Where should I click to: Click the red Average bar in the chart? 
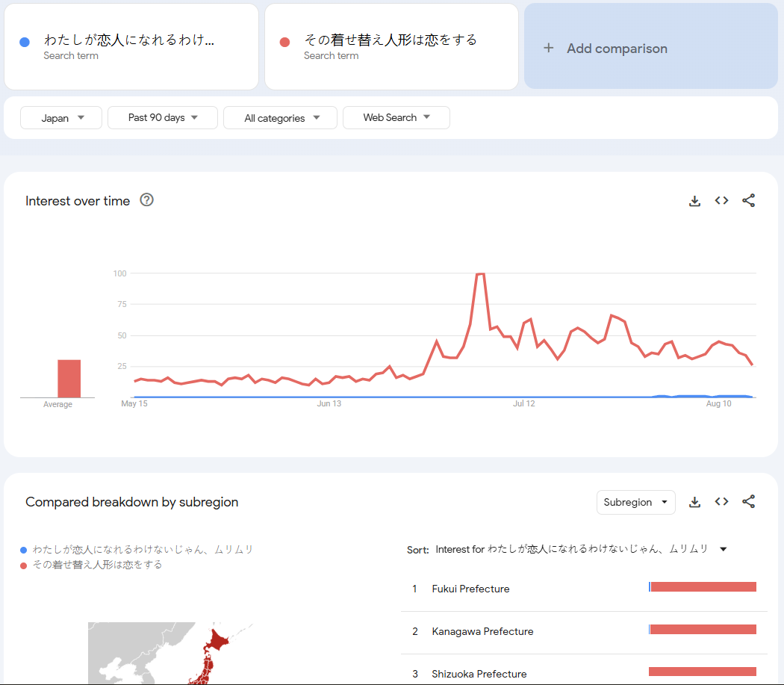coord(69,379)
